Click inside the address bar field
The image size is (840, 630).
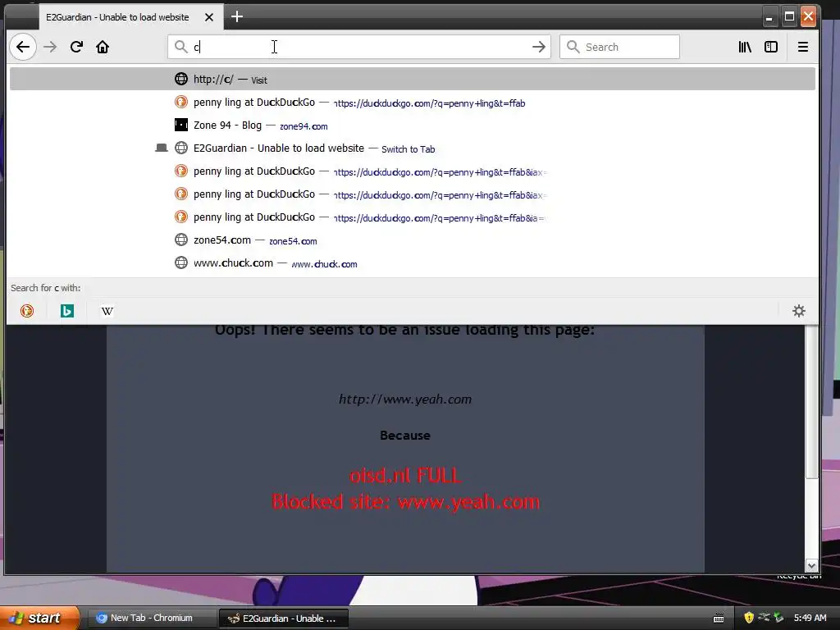coord(359,47)
